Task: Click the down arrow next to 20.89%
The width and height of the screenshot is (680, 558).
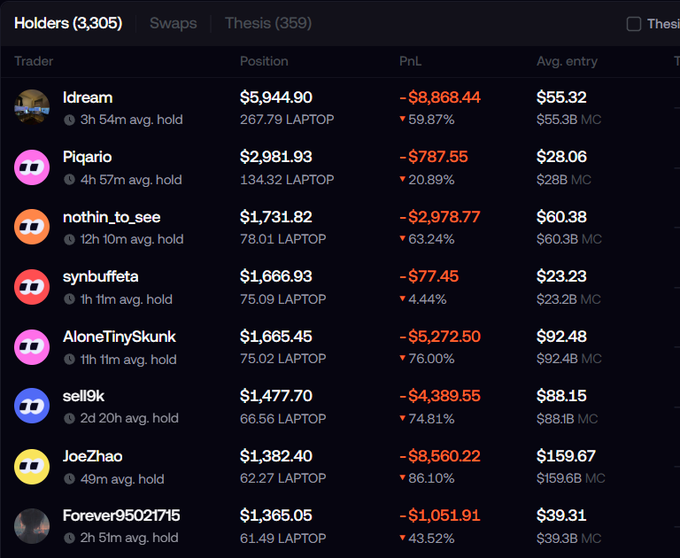Action: pyautogui.click(x=402, y=179)
